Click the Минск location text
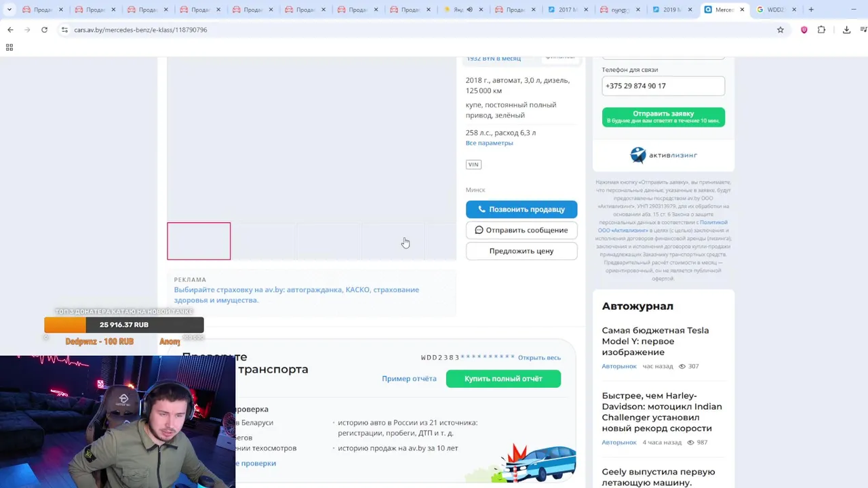868x488 pixels. tap(475, 190)
